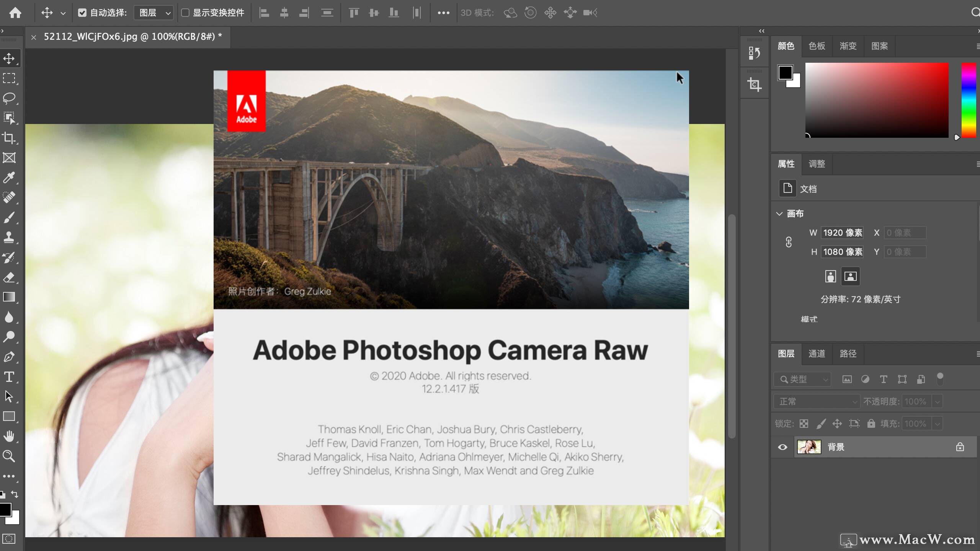Image resolution: width=980 pixels, height=551 pixels.
Task: Collapse the 画布 properties section
Action: click(780, 214)
